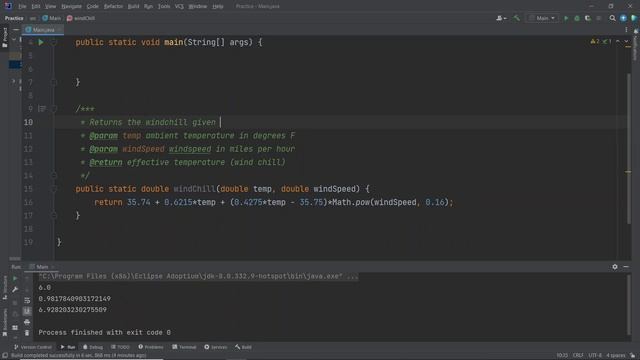Go to previous highlighted problem arrow
The width and height of the screenshot is (640, 360).
[x=618, y=42]
